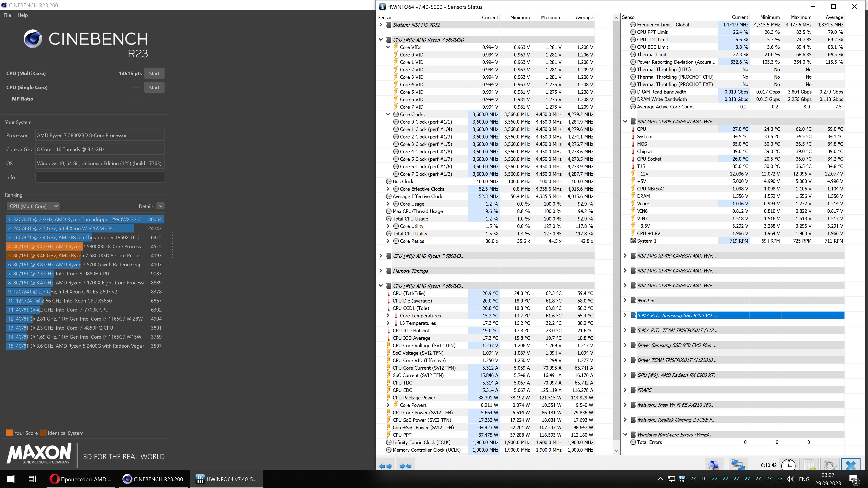The height and width of the screenshot is (488, 868).
Task: Expand the Memory Timings section
Action: coord(381,271)
